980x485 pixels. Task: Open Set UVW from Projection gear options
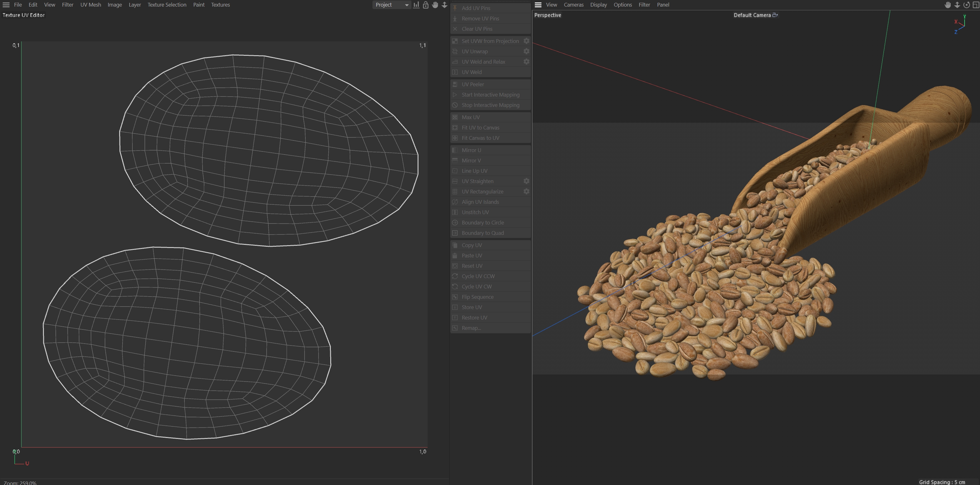526,41
